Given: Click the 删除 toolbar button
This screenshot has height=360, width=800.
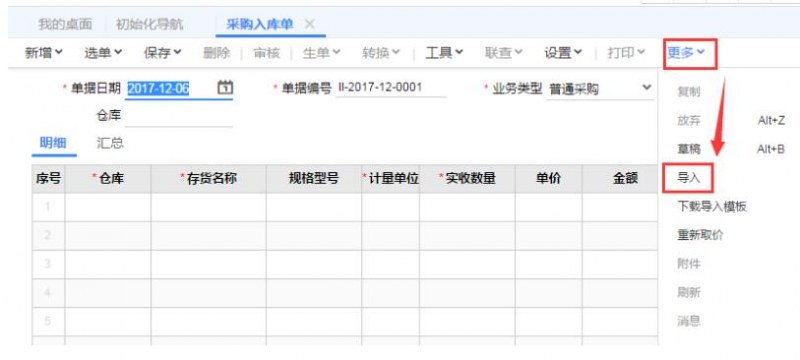Looking at the screenshot, I should (216, 53).
